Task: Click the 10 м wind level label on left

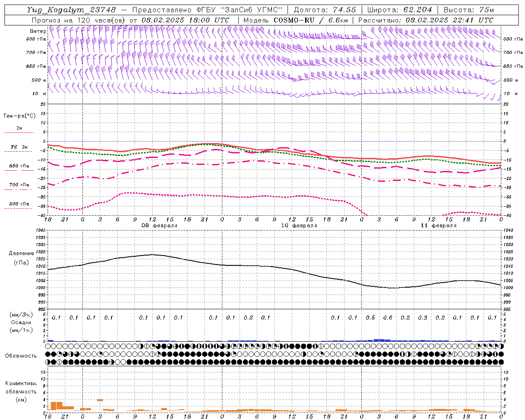Action: click(39, 94)
